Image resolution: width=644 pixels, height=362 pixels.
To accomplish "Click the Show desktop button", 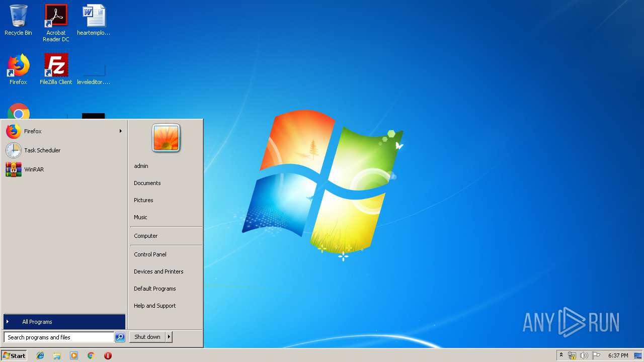I will click(638, 355).
